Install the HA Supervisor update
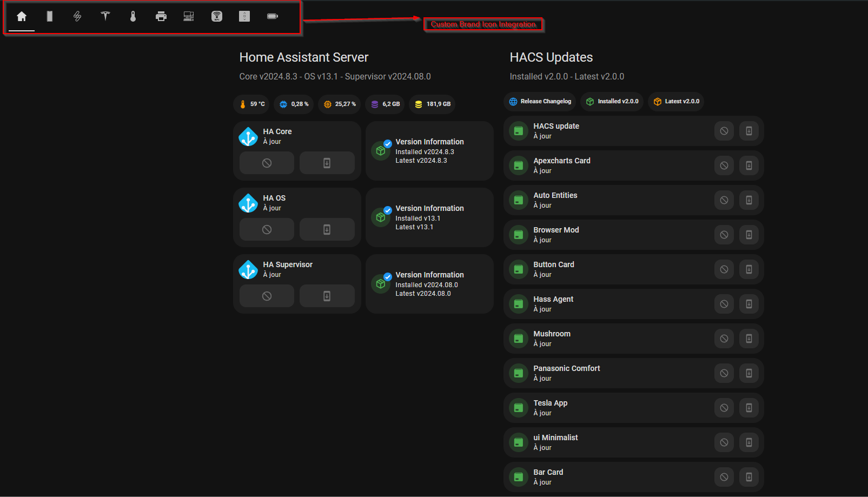This screenshot has width=868, height=497. coord(327,296)
